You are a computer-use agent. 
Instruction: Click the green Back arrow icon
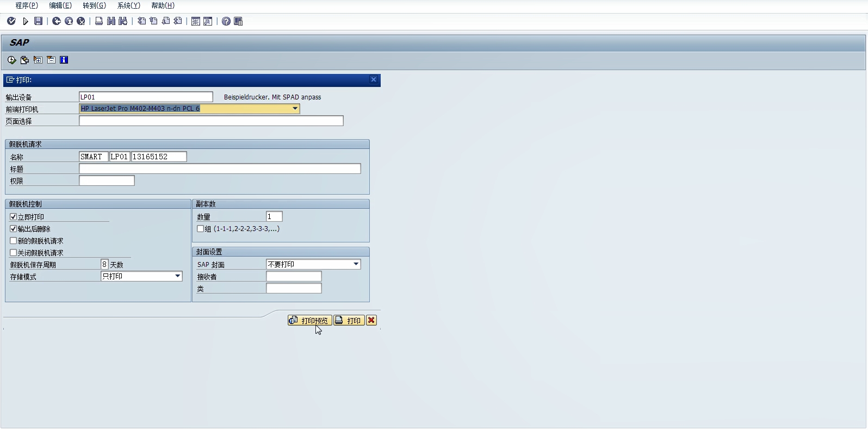click(57, 21)
